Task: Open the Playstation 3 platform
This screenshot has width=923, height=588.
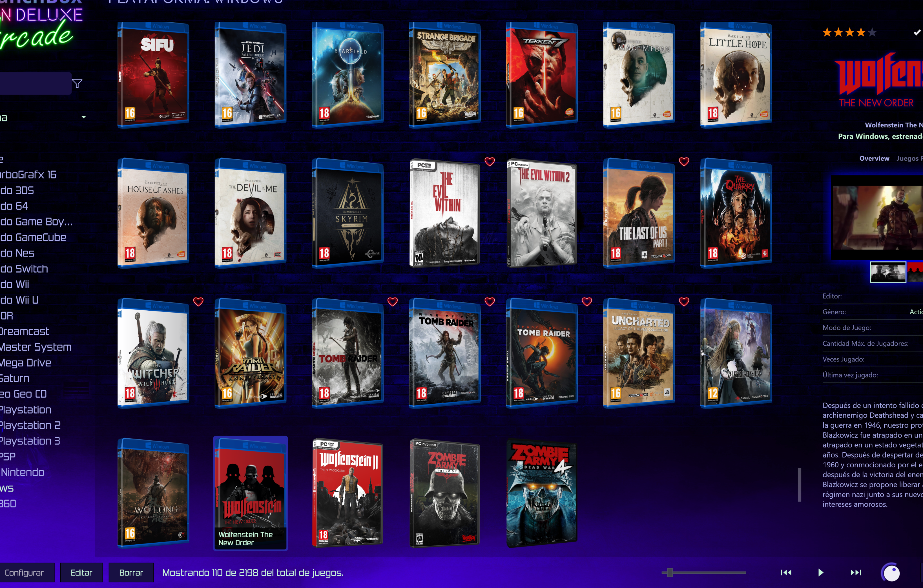Action: [30, 441]
